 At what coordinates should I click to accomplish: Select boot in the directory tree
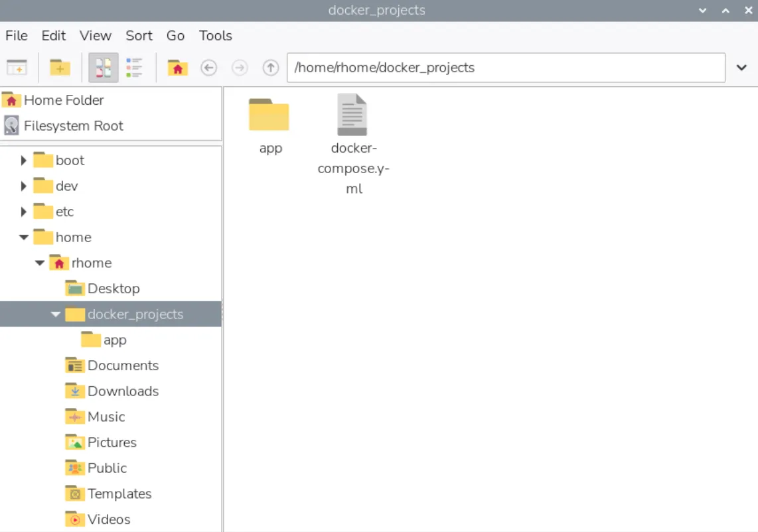pos(70,161)
